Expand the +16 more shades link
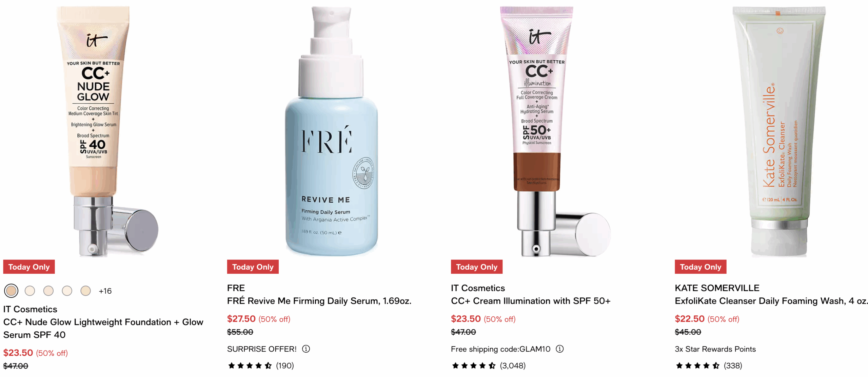Image resolution: width=868 pixels, height=377 pixels. pyautogui.click(x=105, y=291)
